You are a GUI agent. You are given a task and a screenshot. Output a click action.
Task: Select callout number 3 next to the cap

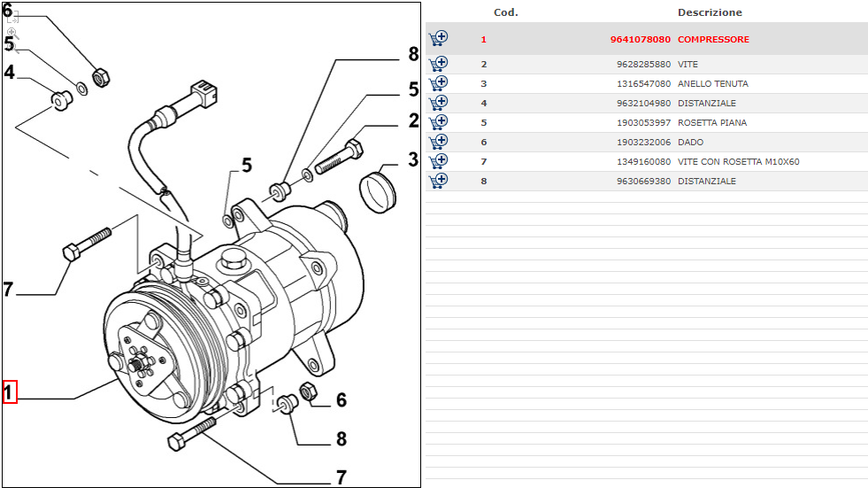pyautogui.click(x=413, y=160)
